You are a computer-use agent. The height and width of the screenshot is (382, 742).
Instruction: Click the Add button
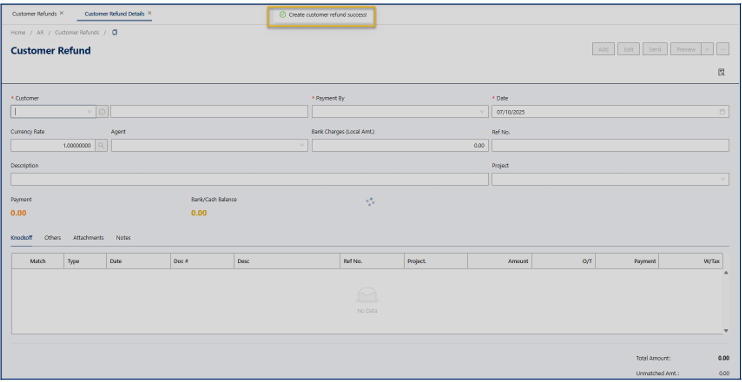coord(603,49)
